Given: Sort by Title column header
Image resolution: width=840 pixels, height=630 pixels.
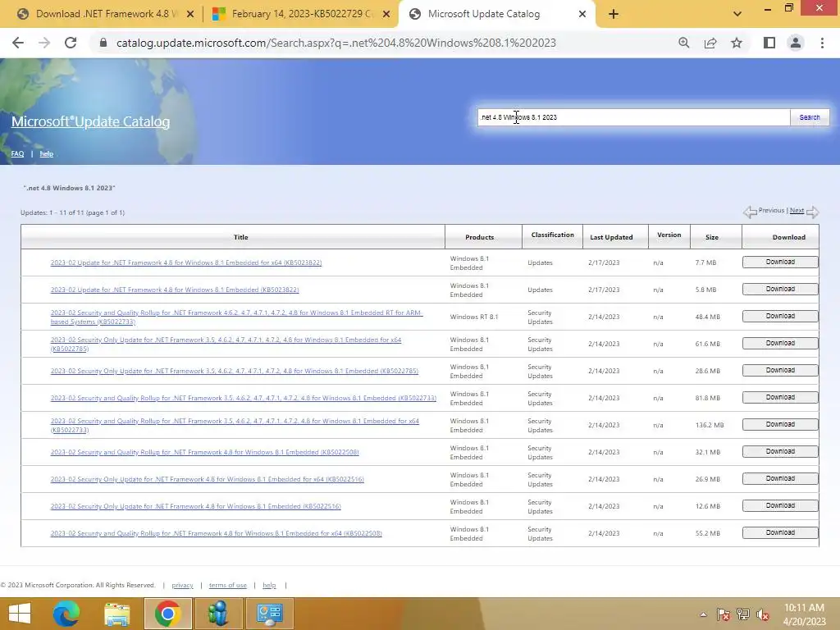Looking at the screenshot, I should click(240, 237).
